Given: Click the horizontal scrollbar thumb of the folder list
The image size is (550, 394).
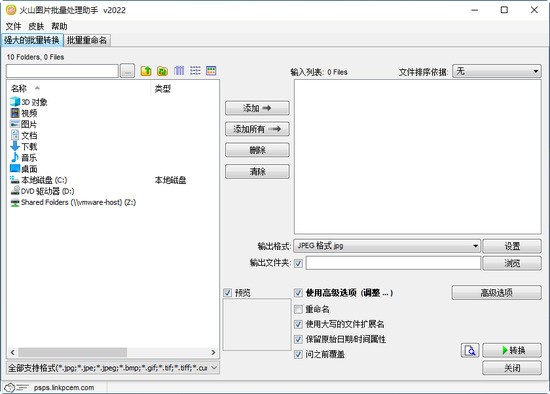Looking at the screenshot, I should [x=73, y=352].
